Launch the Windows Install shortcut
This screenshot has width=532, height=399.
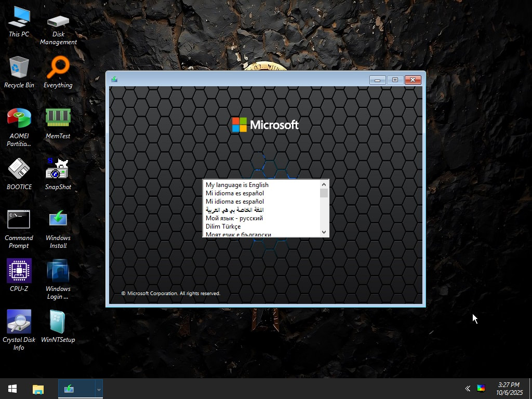coord(58,220)
